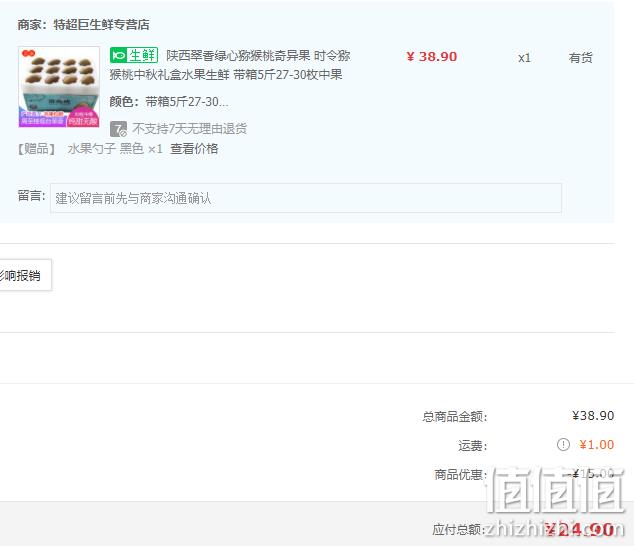Image resolution: width=634 pixels, height=546 pixels.
Task: Select the 总商品金额 value ¥38.90
Action: click(x=593, y=416)
